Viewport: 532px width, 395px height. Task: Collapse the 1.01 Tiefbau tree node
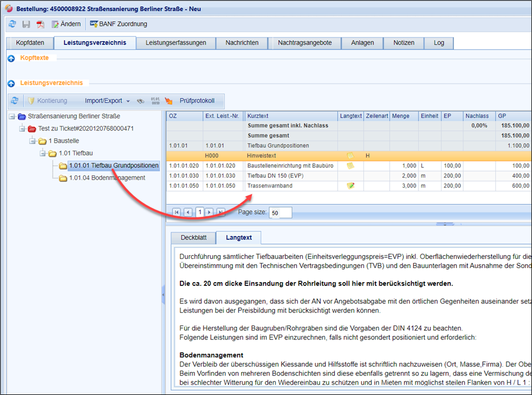coord(43,153)
